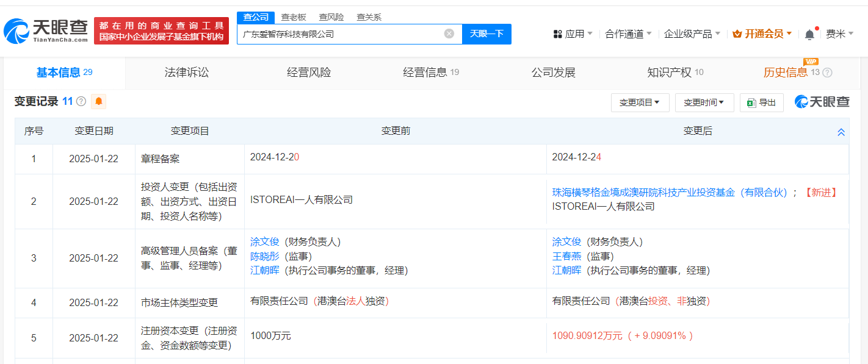The image size is (868, 364).
Task: Export records with 导出 Excel button
Action: [x=761, y=103]
